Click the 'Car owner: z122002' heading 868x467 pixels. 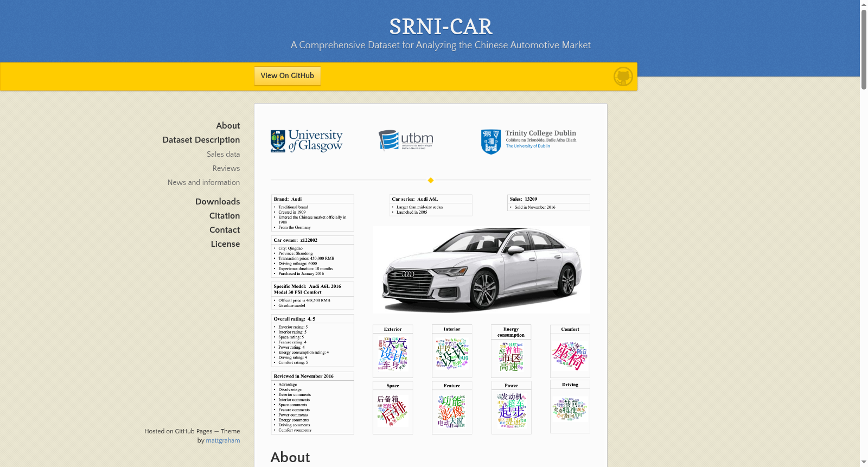click(296, 240)
